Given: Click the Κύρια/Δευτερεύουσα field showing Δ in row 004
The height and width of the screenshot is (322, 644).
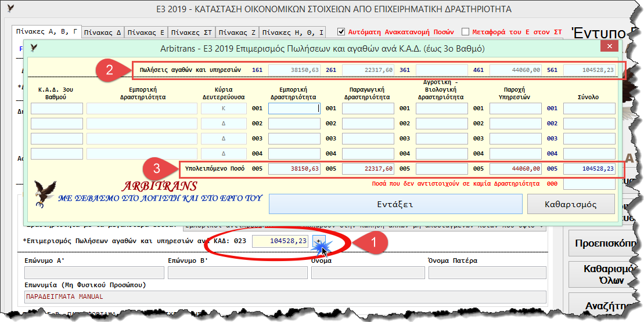Looking at the screenshot, I should (x=224, y=154).
